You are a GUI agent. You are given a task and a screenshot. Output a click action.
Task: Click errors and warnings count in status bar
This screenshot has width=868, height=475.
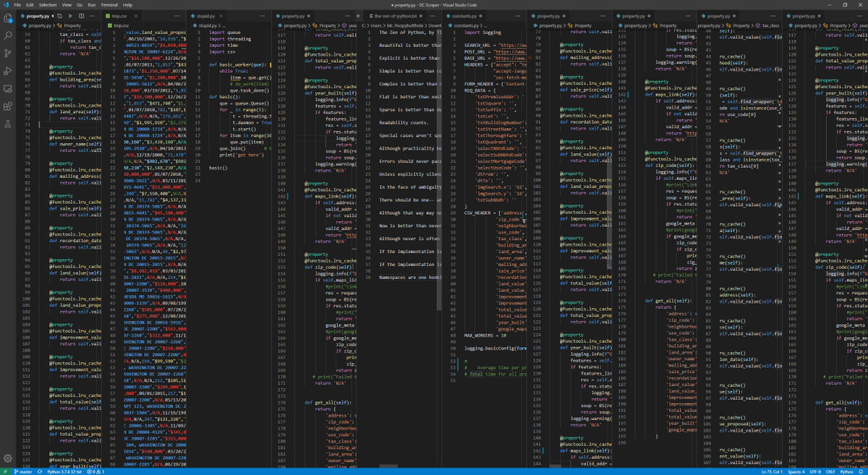96,471
